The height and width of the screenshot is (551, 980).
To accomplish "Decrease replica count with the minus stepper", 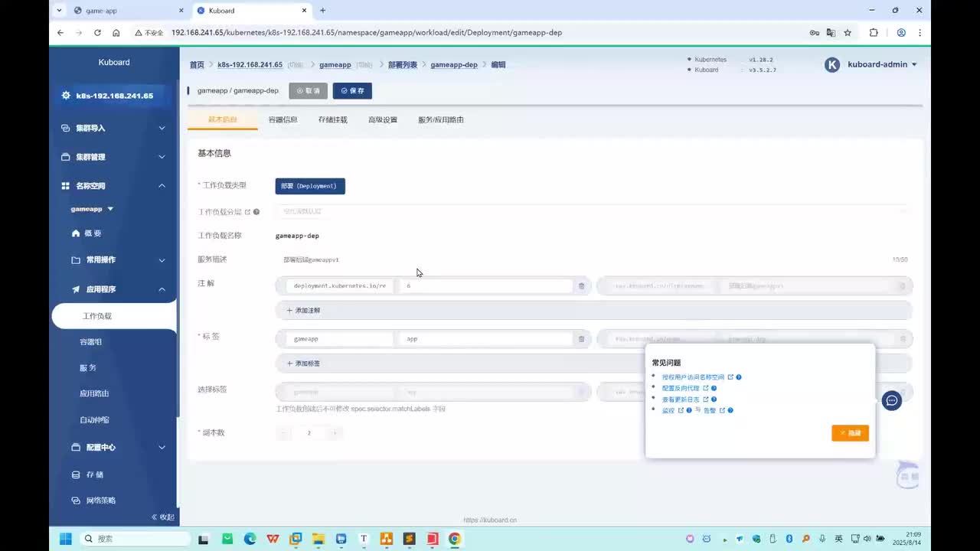I will (284, 433).
